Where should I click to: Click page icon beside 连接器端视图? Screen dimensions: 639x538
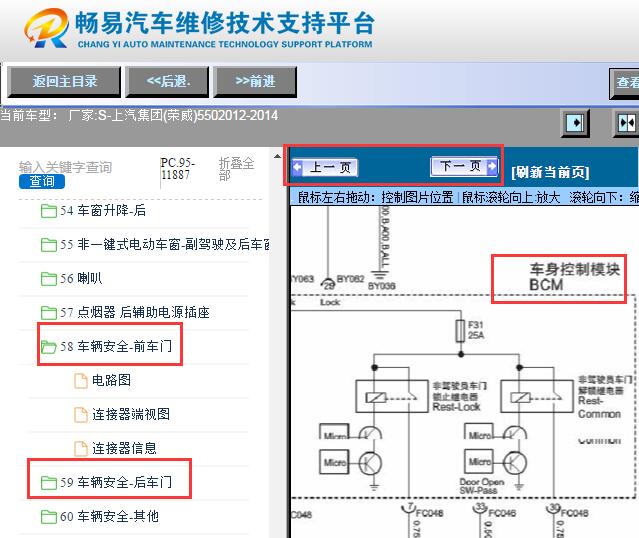click(x=81, y=415)
